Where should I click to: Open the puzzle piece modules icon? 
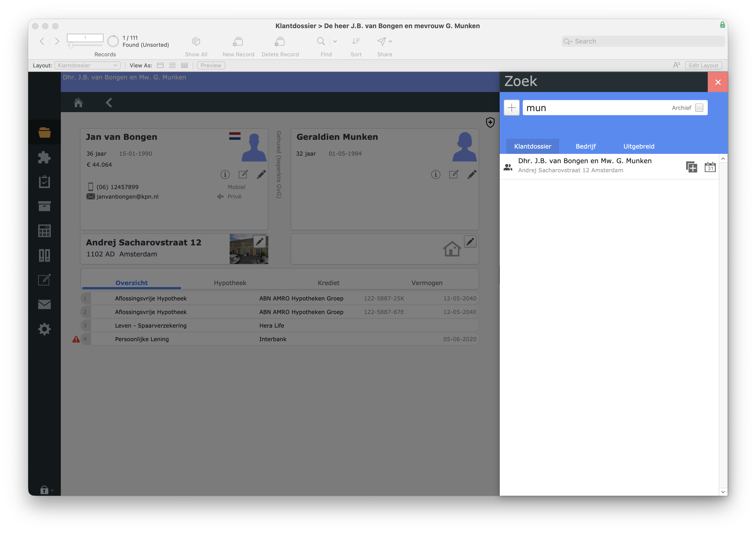44,157
